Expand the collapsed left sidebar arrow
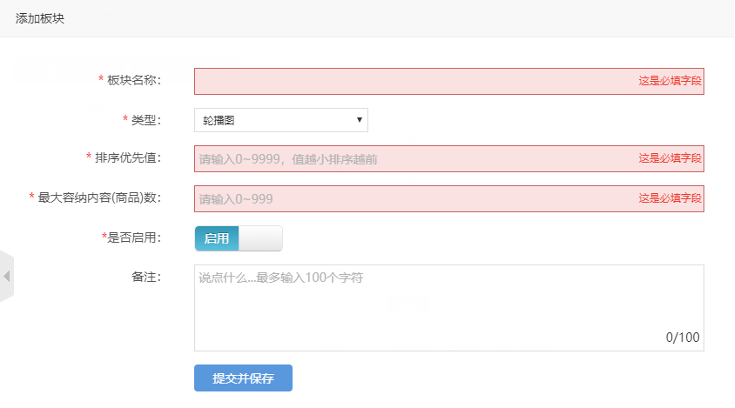735x408 pixels. 7,276
